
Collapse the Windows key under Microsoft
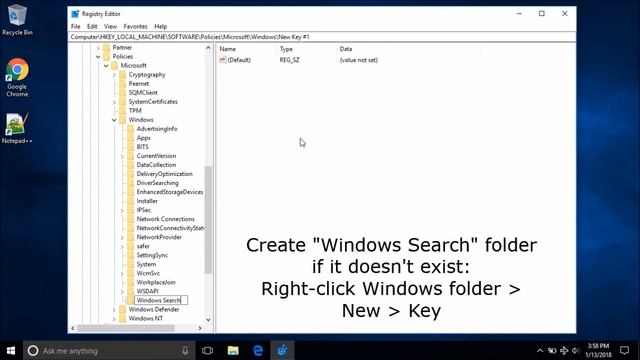(114, 120)
